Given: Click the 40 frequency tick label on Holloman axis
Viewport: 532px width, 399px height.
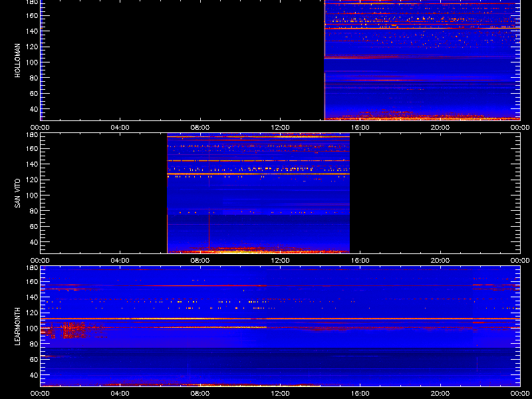Looking at the screenshot, I should point(35,109).
